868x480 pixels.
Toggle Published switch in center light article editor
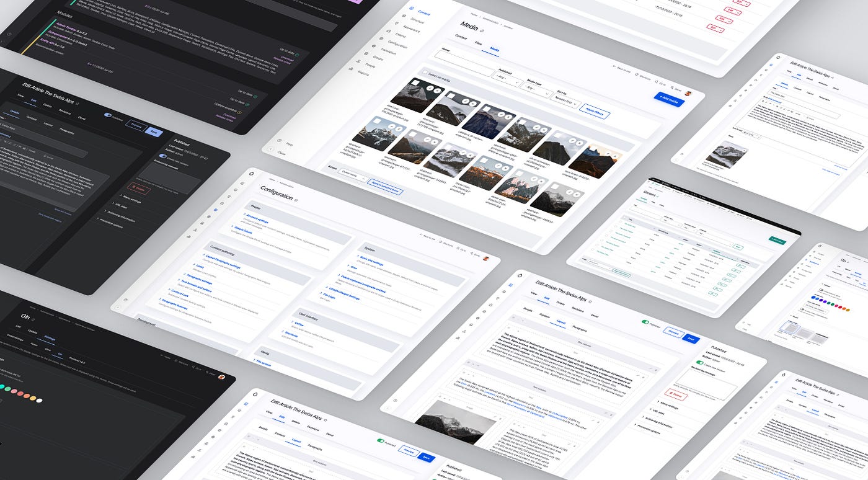[x=645, y=322]
